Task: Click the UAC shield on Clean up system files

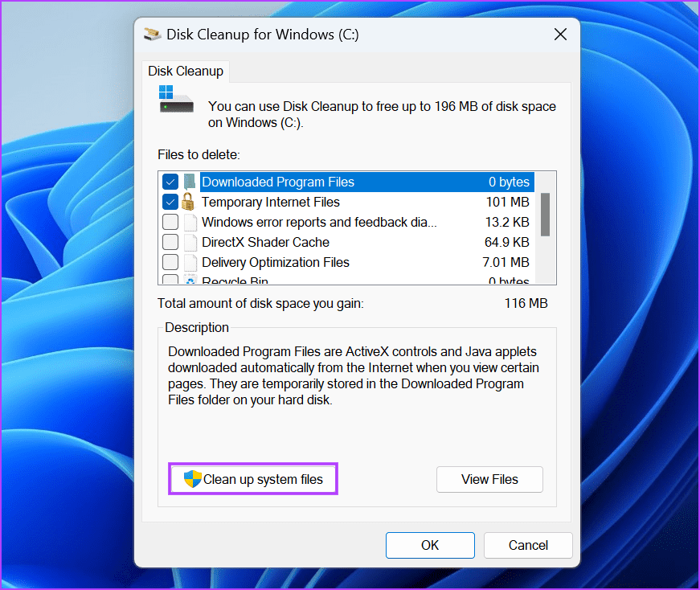Action: tap(192, 478)
